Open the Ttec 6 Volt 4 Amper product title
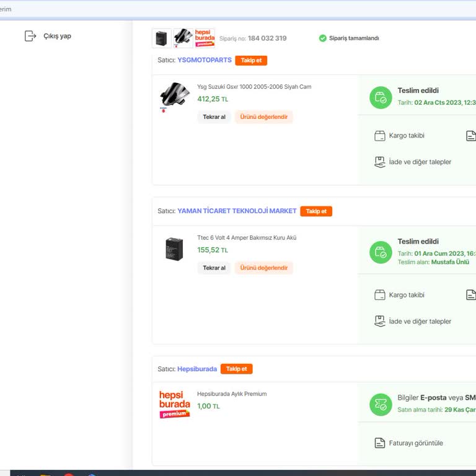Viewport: 476px width, 476px height. coord(247,238)
